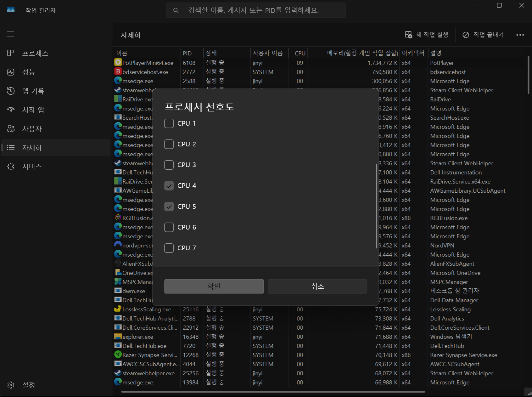Open Users (사용자) page
Viewport: 532px width, 397px height.
(x=31, y=129)
